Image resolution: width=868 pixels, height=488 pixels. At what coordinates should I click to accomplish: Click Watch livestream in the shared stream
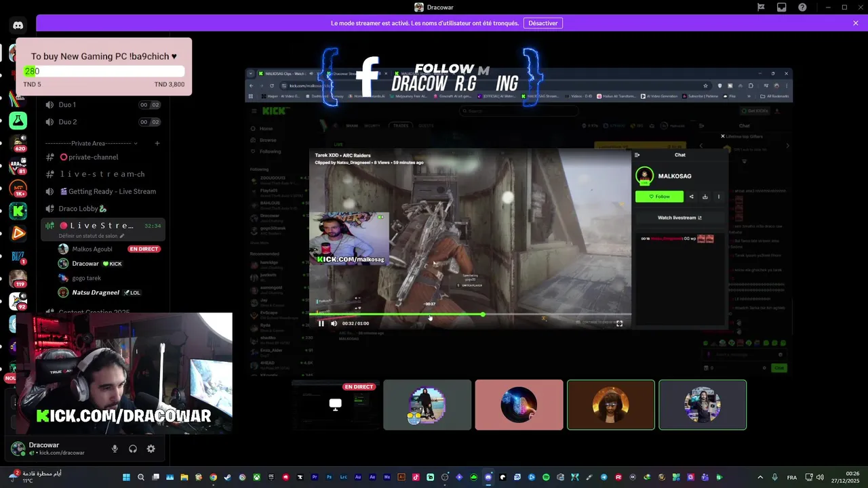(x=679, y=218)
